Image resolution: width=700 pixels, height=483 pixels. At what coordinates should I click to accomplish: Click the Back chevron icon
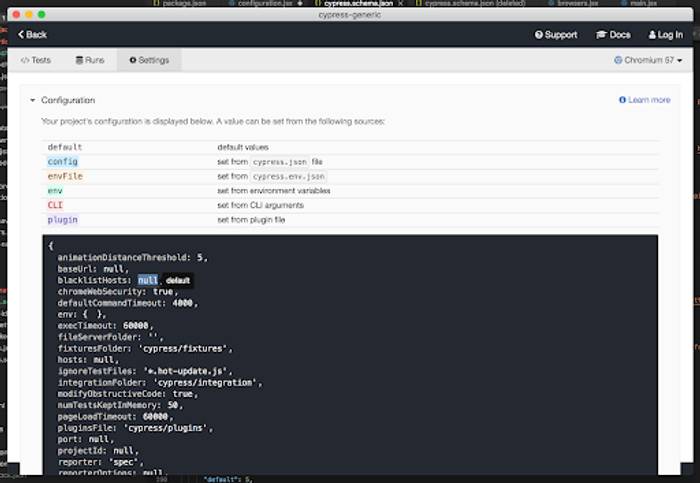(x=21, y=34)
